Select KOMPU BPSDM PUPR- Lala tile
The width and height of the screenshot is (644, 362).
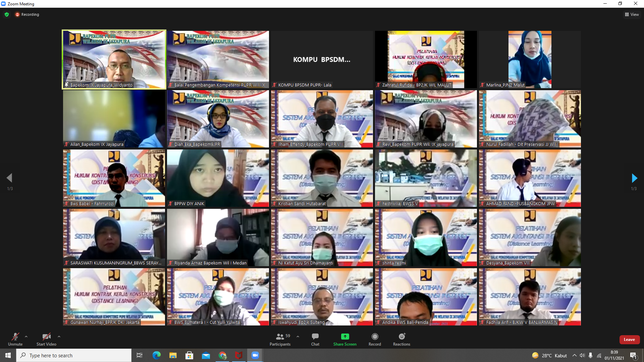(322, 59)
